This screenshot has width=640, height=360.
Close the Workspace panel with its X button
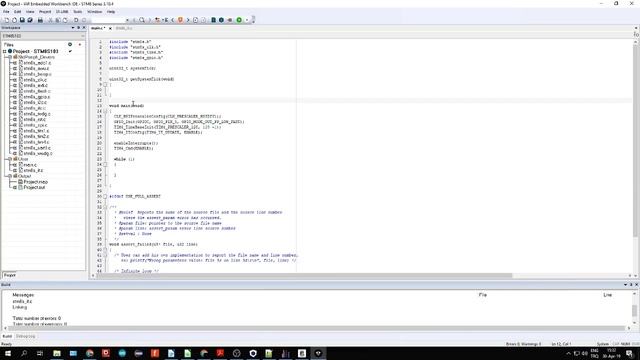[84, 28]
